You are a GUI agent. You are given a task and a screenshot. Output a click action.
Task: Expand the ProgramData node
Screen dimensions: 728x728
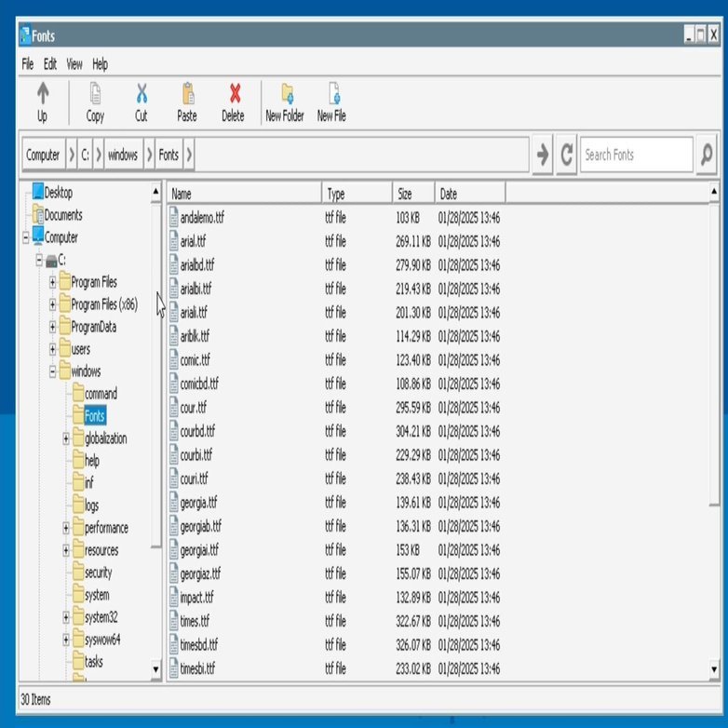(52, 327)
